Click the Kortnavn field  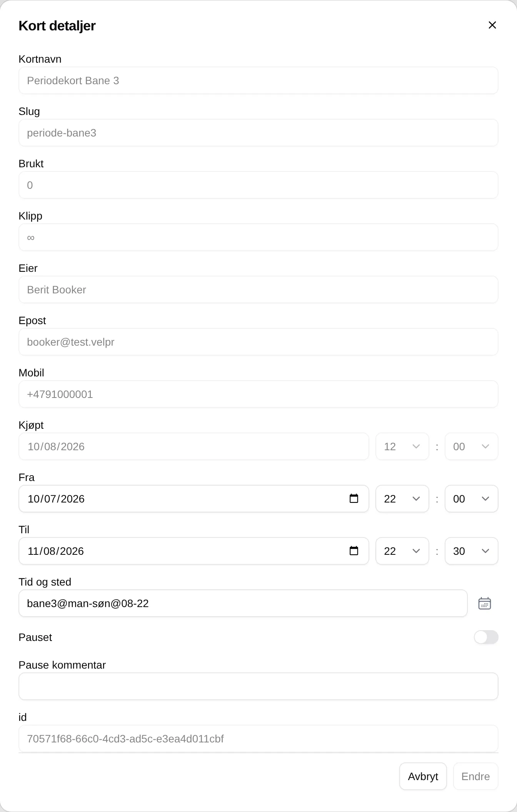(258, 80)
